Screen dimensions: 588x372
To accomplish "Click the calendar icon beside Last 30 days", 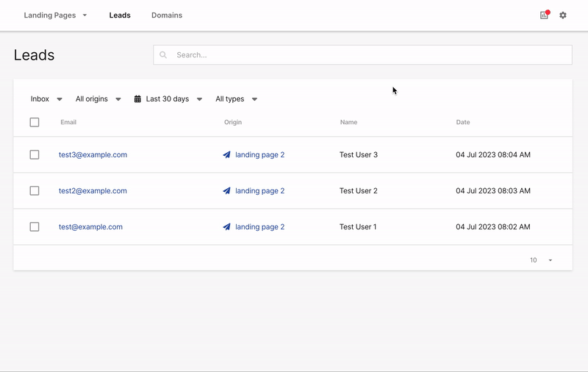I will (x=137, y=99).
